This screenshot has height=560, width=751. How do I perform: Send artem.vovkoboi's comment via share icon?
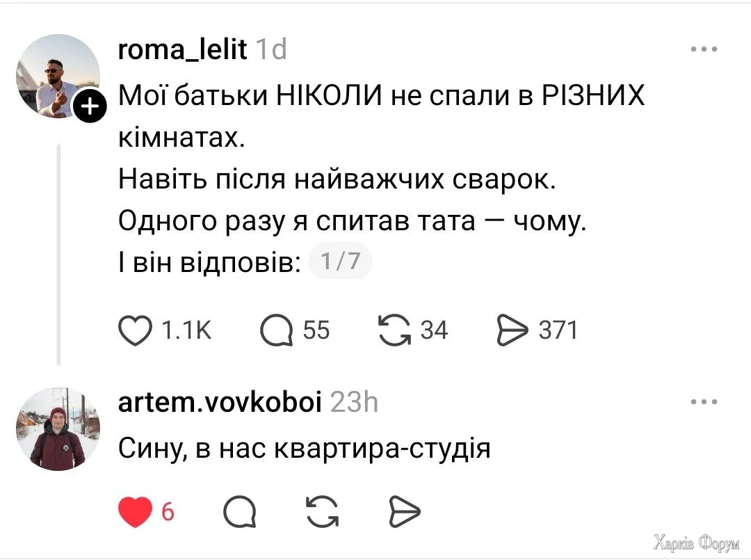point(404,511)
